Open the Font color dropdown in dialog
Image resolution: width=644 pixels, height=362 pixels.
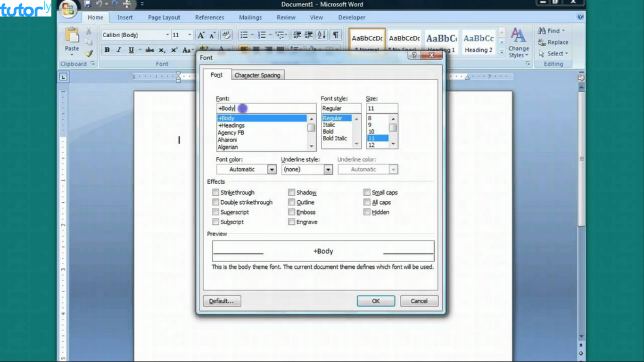pos(272,169)
